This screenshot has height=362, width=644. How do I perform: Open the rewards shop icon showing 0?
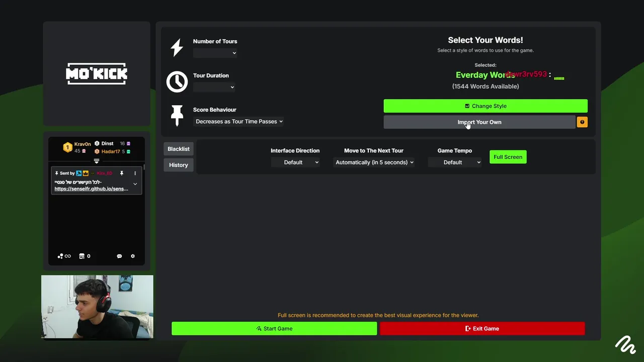[x=85, y=256]
